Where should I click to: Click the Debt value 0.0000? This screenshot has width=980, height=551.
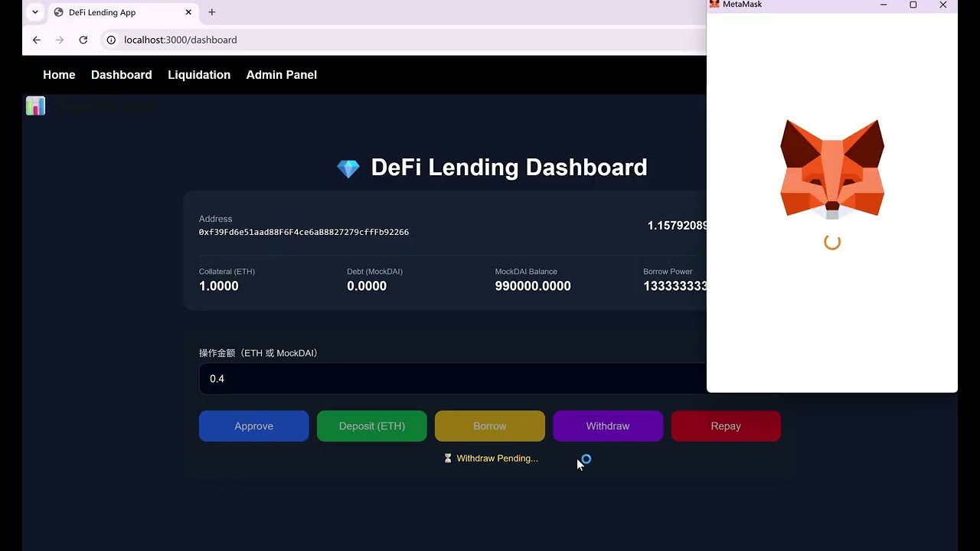point(367,286)
